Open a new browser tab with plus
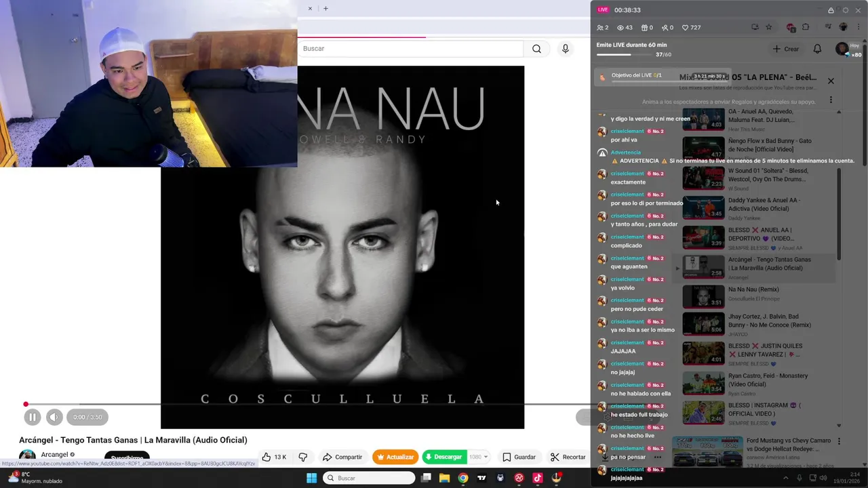The image size is (868, 488). [x=325, y=9]
